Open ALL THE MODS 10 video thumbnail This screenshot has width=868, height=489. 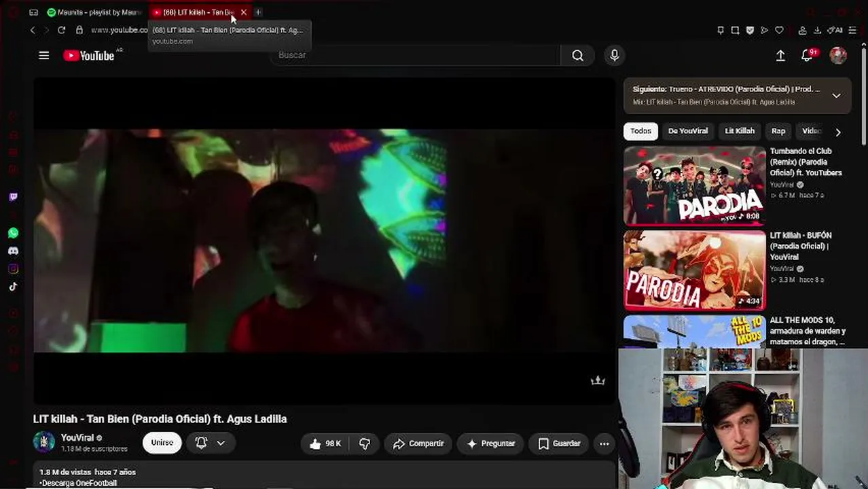pyautogui.click(x=694, y=331)
